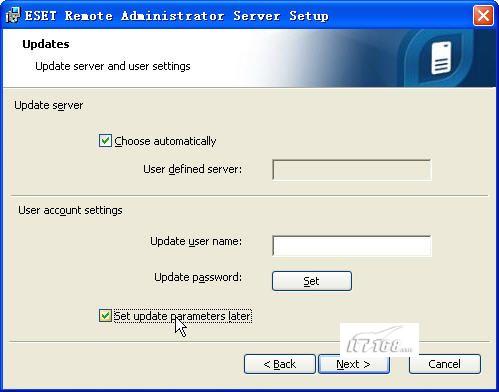
Task: Click the User defined server text field
Action: pyautogui.click(x=352, y=170)
